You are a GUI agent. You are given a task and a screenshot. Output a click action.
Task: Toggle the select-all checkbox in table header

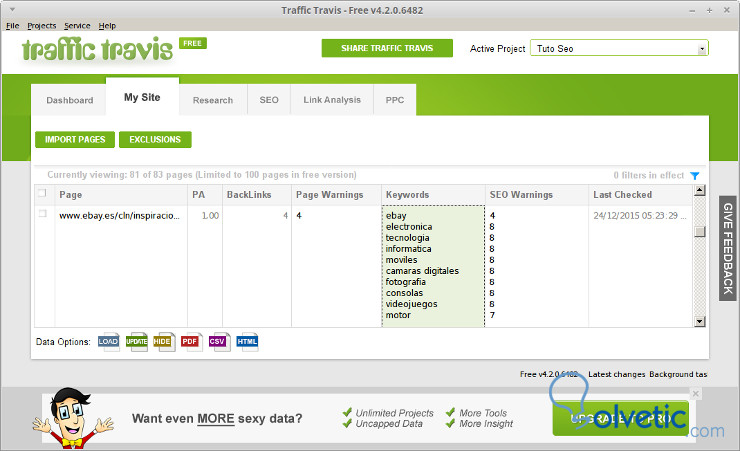42,193
